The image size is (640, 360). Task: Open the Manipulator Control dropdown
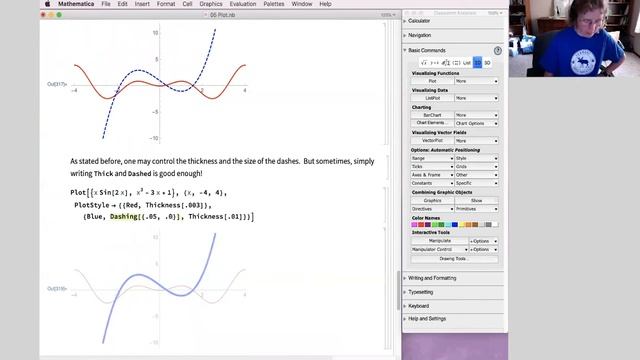[440, 249]
